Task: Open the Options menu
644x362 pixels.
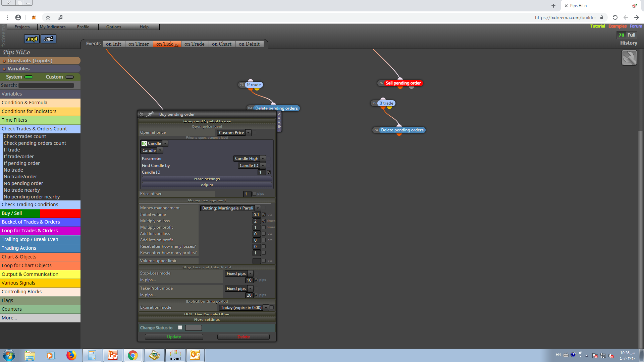Action: 114,27
